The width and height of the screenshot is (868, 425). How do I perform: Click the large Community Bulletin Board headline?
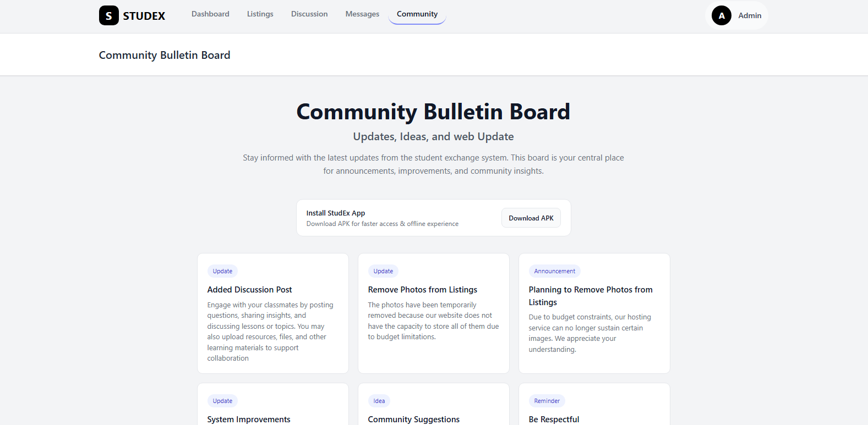[x=433, y=112]
